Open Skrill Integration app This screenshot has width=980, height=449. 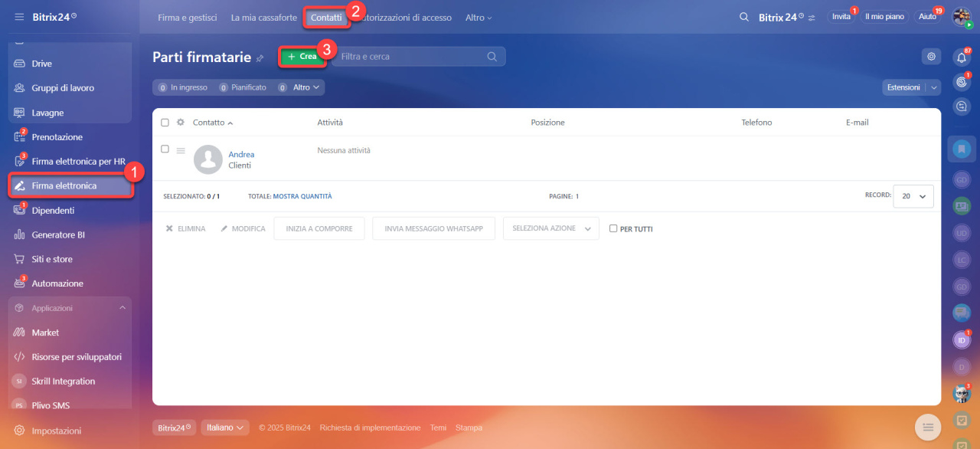(70, 382)
